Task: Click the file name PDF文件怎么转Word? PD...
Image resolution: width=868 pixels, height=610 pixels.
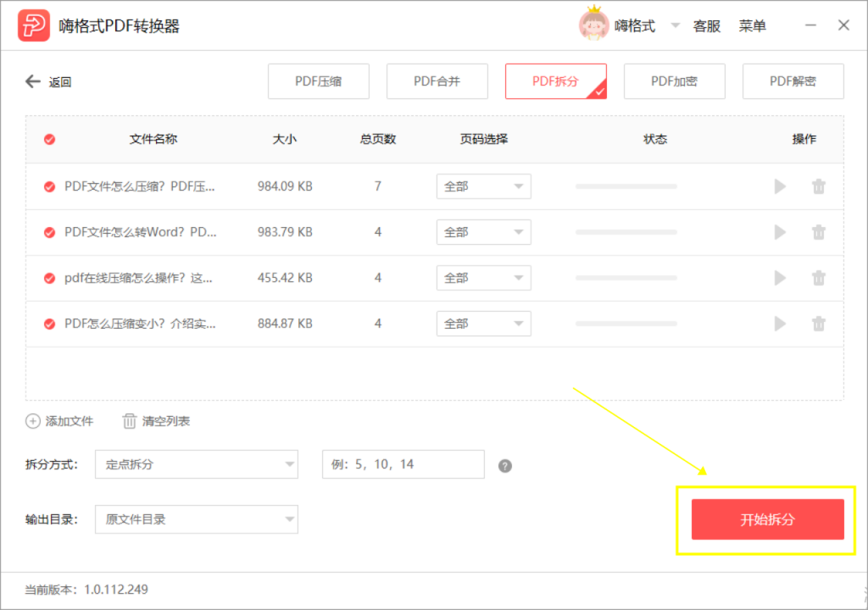Action: [x=140, y=232]
